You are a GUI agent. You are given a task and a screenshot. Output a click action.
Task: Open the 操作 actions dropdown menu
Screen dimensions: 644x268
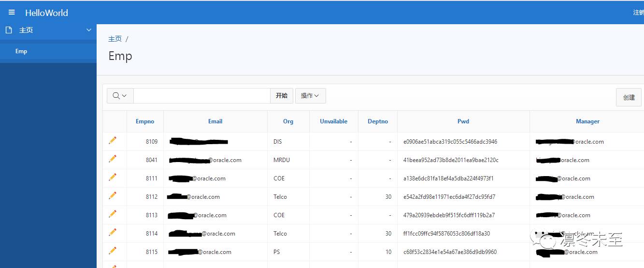(310, 96)
